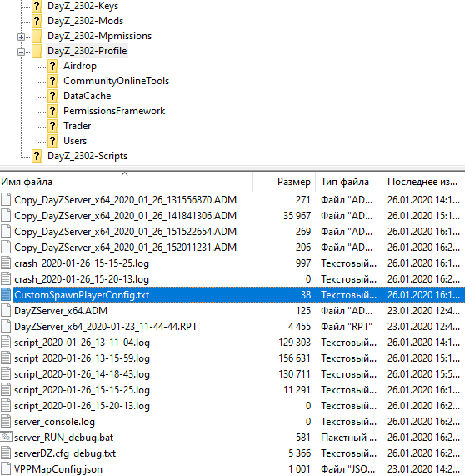Select the PermissionsFramework folder in the tree
465x476 pixels.
[114, 111]
